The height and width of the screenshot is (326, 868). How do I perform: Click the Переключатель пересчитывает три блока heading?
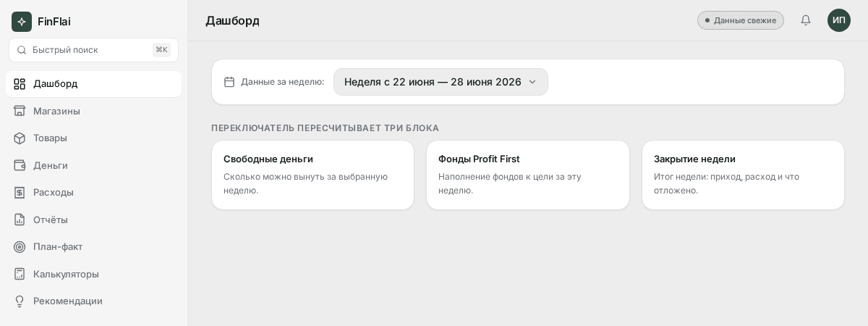(325, 128)
